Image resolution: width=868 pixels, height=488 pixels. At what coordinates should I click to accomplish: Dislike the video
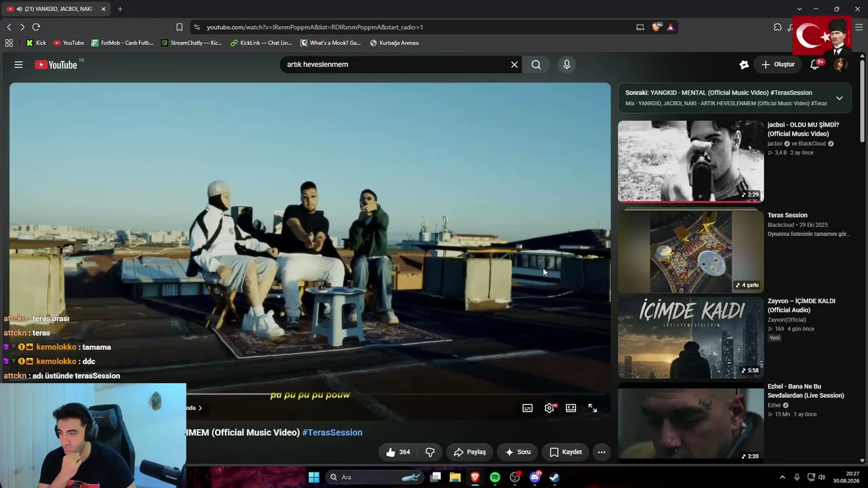[x=430, y=452]
